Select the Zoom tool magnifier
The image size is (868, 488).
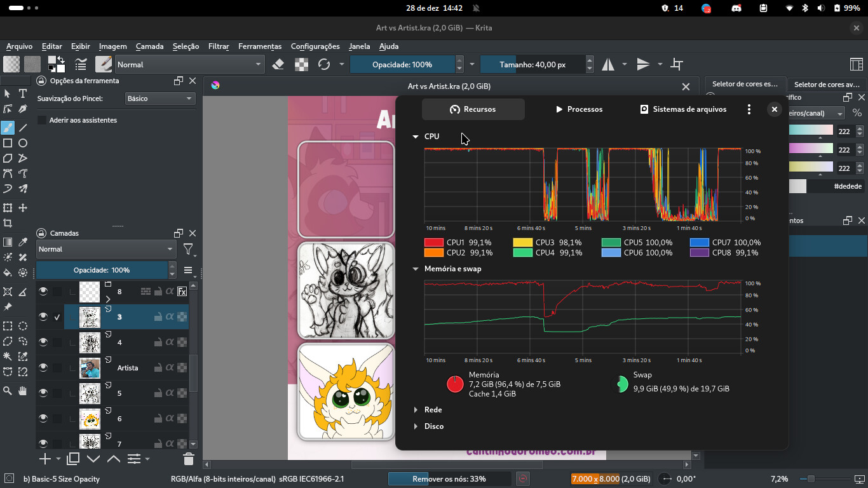pyautogui.click(x=8, y=391)
